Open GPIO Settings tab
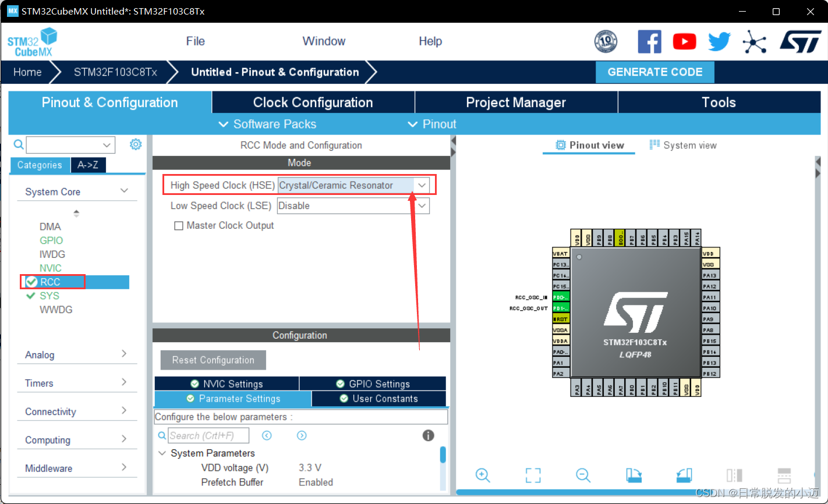The width and height of the screenshot is (828, 504). point(373,384)
